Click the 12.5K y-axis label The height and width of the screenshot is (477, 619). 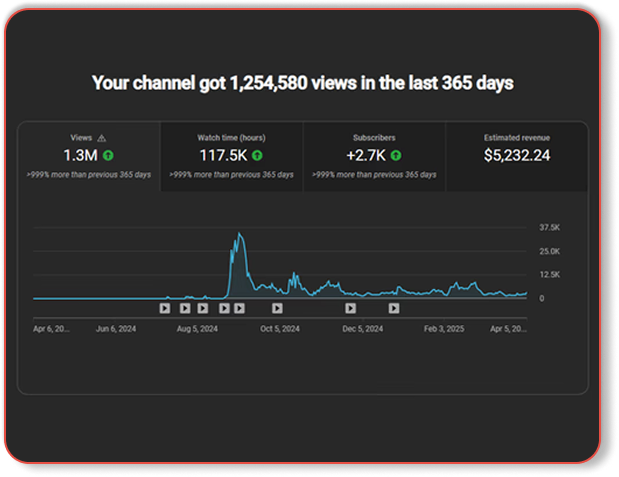(549, 274)
